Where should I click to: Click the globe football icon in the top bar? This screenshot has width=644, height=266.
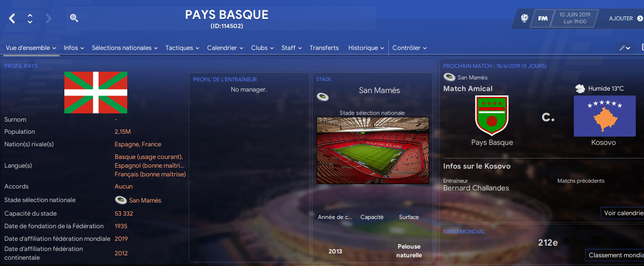[524, 18]
